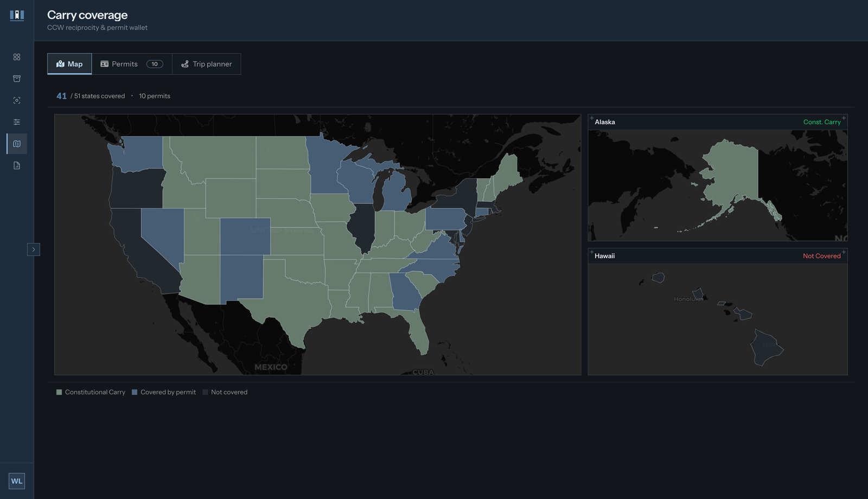
Task: Open the dashboard grid icon in sidebar
Action: 17,57
